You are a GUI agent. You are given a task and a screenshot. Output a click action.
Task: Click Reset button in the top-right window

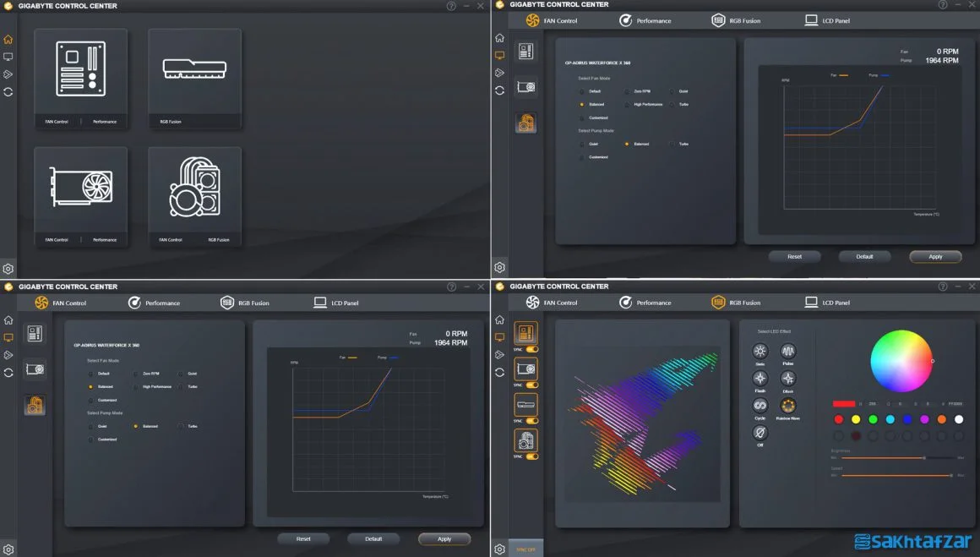coord(794,256)
